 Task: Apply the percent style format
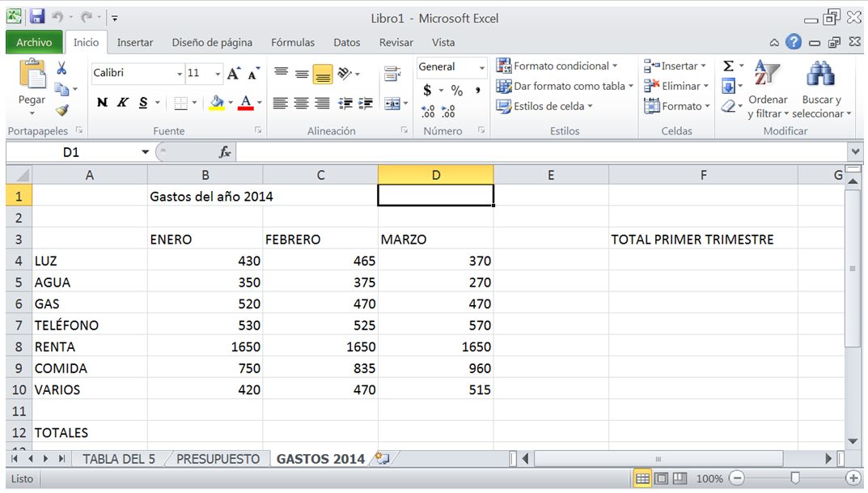click(457, 90)
